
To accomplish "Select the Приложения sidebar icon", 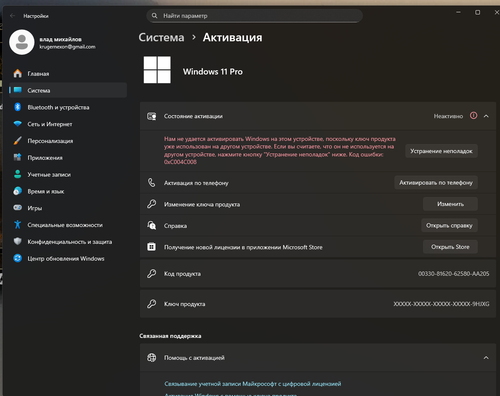I will coord(18,157).
